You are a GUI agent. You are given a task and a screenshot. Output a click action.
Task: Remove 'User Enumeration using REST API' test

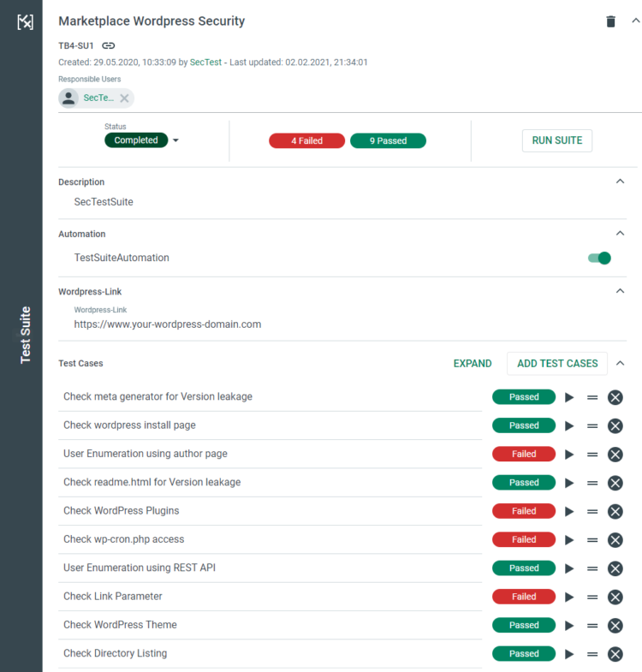click(615, 568)
